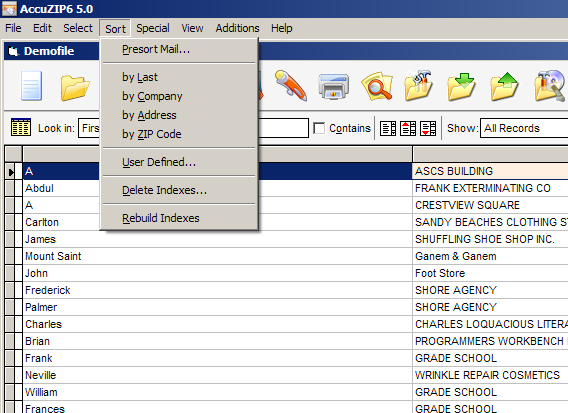Screen dimensions: 568x413
Task: Click the new document toolbar icon
Action: tap(32, 86)
